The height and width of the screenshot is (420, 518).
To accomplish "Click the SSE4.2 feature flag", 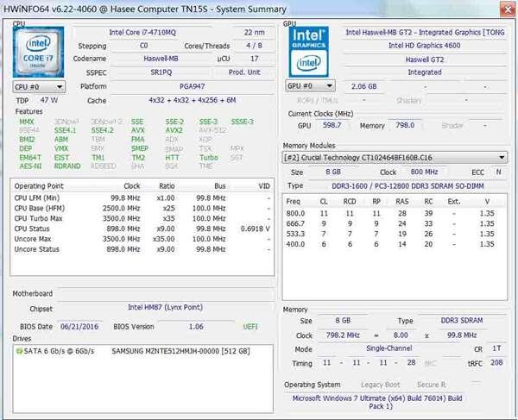I will [x=100, y=130].
